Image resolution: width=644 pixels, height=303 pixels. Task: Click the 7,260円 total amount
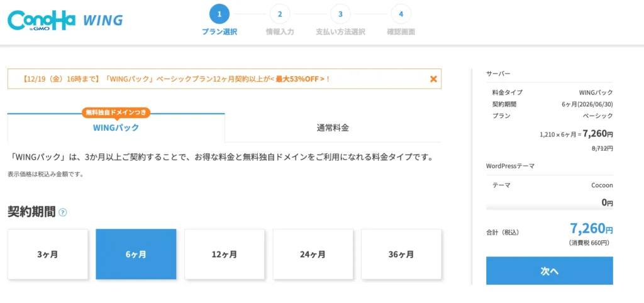click(591, 228)
